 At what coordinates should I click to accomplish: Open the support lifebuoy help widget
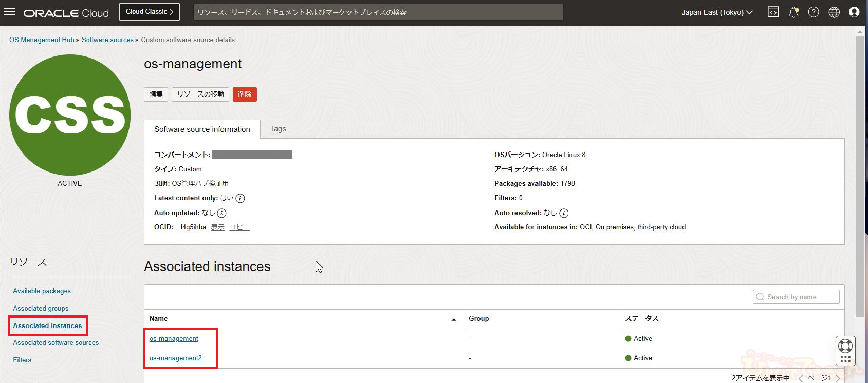(x=845, y=346)
